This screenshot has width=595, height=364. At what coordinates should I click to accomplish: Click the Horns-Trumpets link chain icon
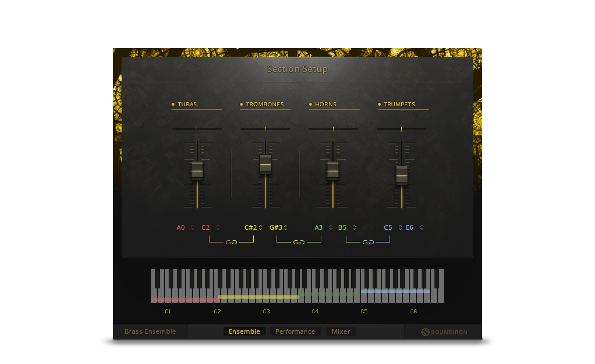(x=368, y=242)
